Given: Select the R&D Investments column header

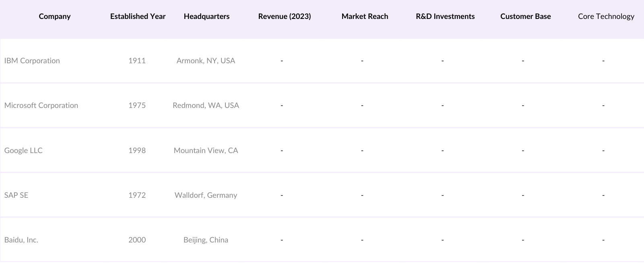Looking at the screenshot, I should [445, 17].
